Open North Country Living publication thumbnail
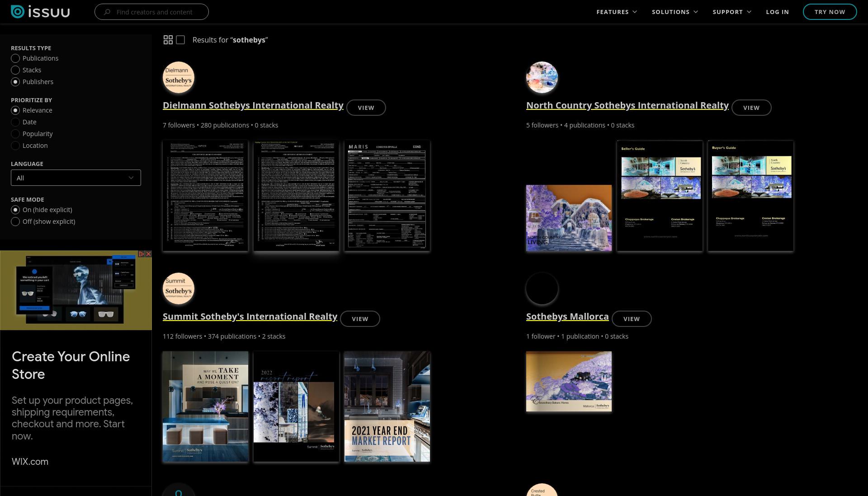This screenshot has height=496, width=868. coord(569,218)
